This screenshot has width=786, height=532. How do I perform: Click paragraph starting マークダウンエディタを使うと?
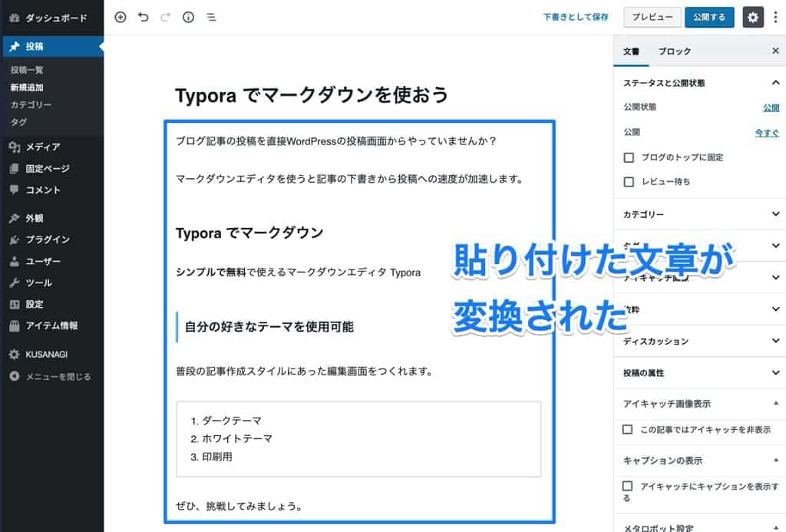point(349,179)
